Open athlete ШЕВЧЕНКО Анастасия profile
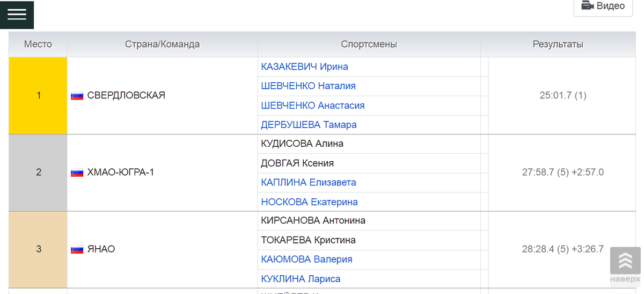Screen dimensions: 644x294 (x=313, y=105)
